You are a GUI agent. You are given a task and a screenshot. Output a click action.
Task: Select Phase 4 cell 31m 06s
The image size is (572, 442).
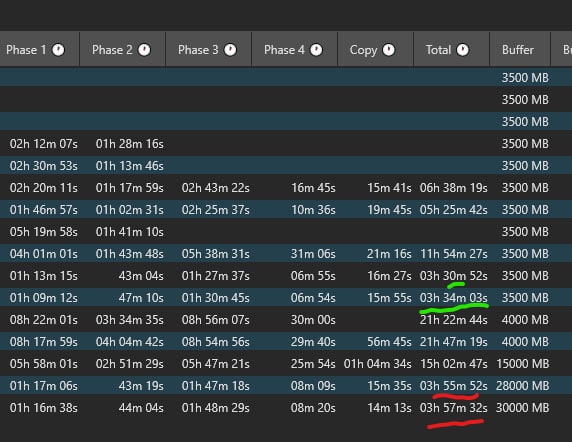click(x=313, y=254)
